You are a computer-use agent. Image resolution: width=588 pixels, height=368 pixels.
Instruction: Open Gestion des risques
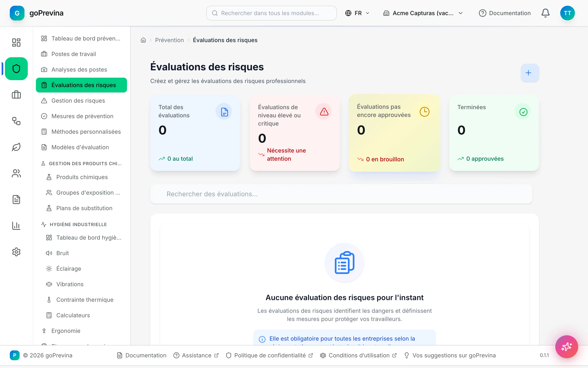pyautogui.click(x=81, y=101)
